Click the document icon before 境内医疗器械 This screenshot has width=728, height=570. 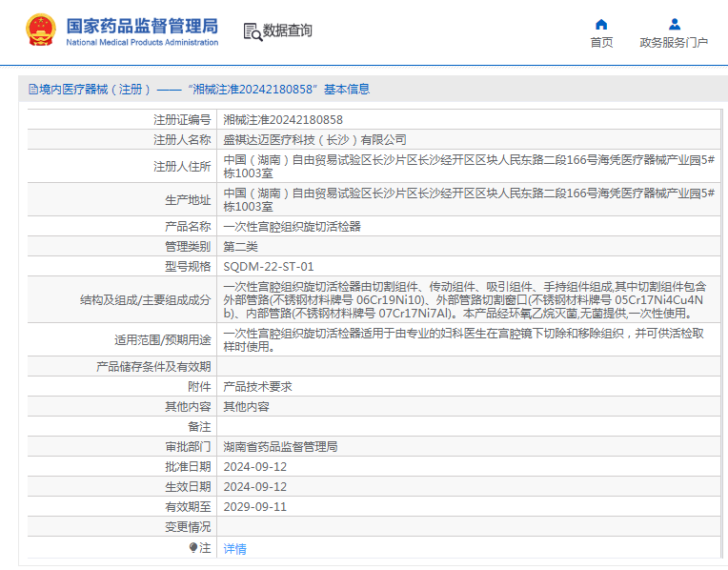click(33, 90)
